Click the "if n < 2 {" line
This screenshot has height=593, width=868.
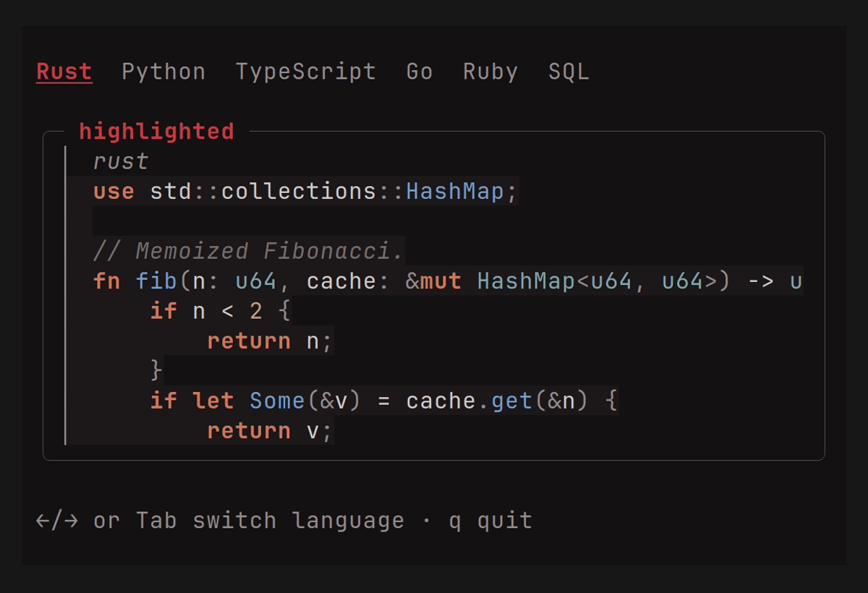tap(221, 311)
